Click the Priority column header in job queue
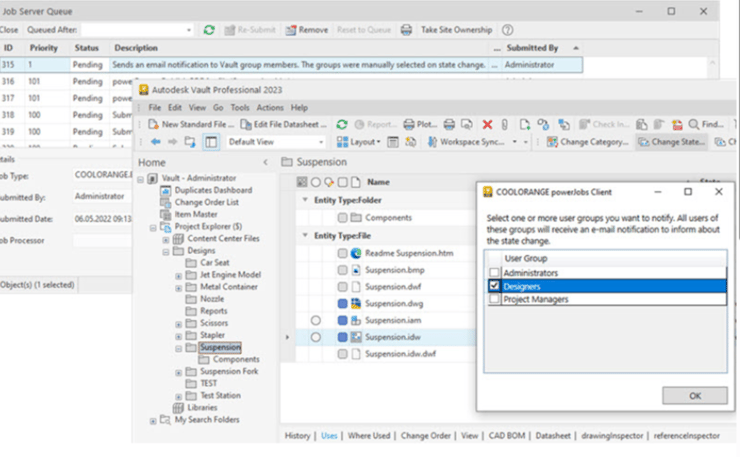740x457 pixels. click(x=43, y=48)
